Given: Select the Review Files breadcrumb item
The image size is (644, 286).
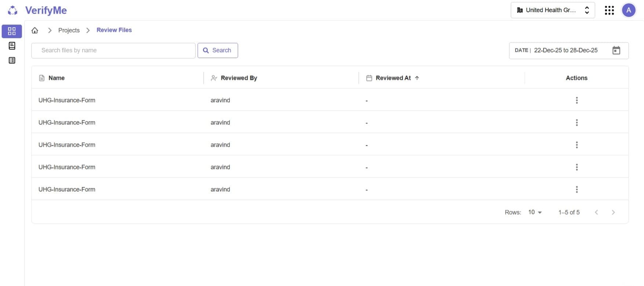Looking at the screenshot, I should 114,30.
